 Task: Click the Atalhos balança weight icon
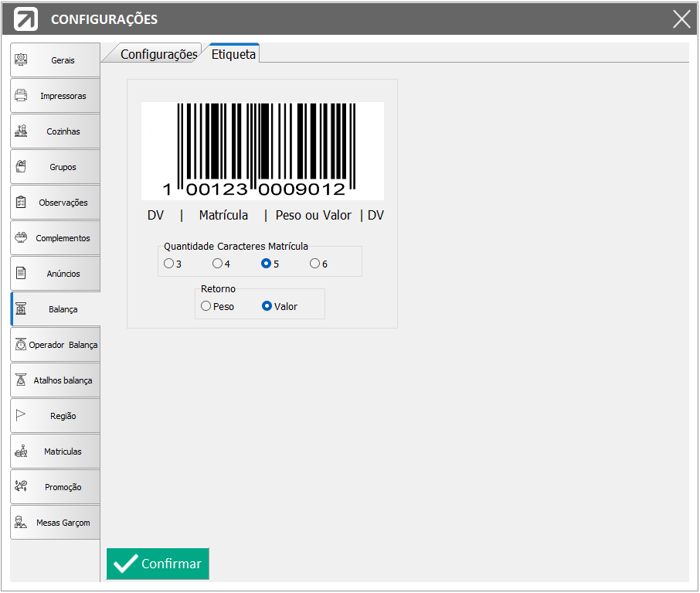tap(21, 380)
